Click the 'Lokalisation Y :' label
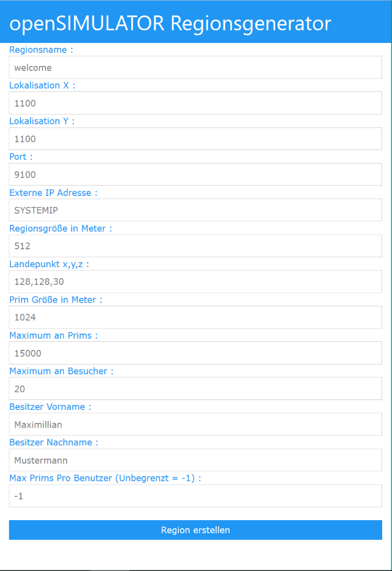This screenshot has height=571, width=392. coord(42,121)
